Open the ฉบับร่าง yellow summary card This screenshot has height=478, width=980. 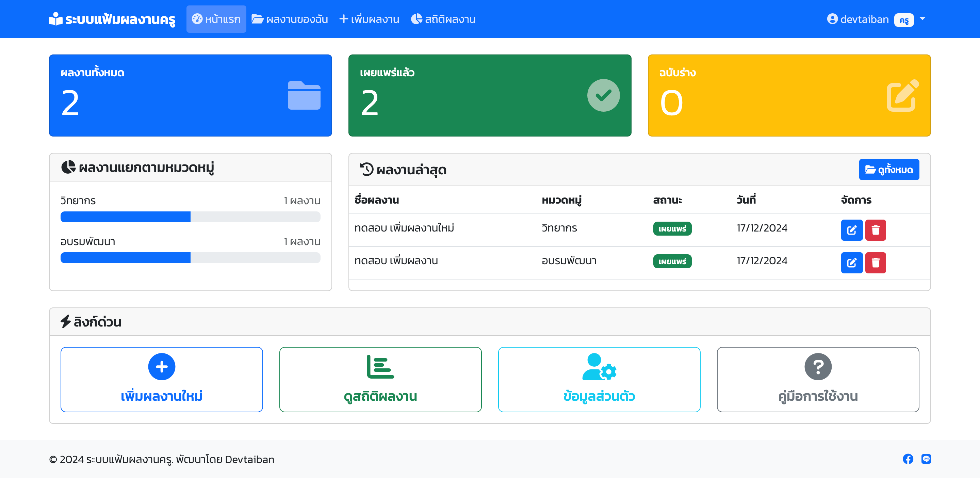789,95
